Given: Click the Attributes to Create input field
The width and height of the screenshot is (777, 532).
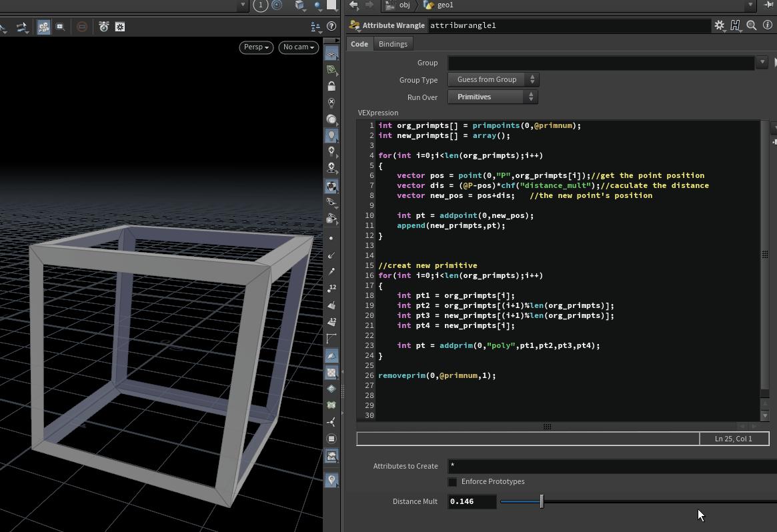Looking at the screenshot, I should point(610,466).
